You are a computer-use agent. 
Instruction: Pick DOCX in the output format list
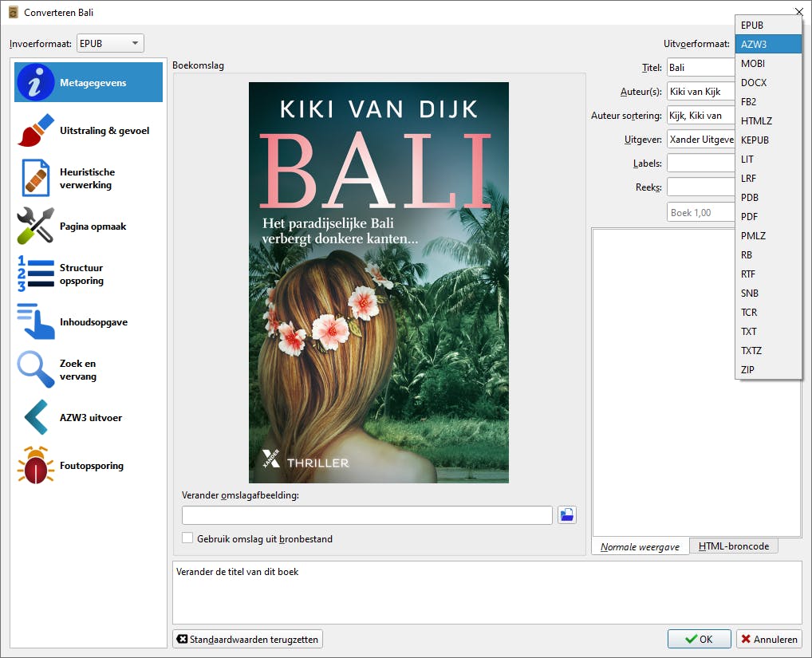753,83
